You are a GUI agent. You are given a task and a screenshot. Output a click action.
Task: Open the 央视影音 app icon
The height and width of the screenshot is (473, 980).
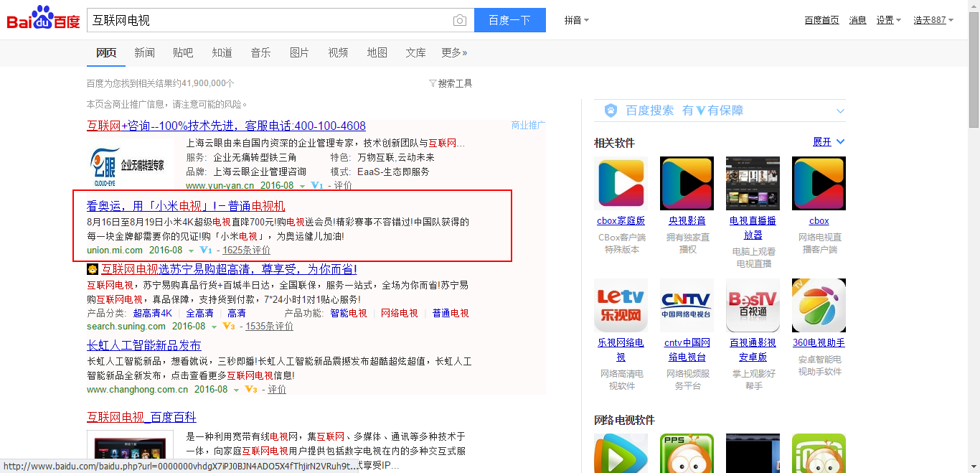pyautogui.click(x=687, y=183)
